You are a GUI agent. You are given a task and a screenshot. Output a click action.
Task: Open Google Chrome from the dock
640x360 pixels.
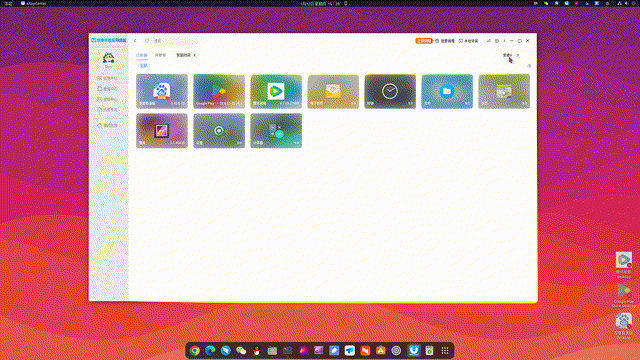pyautogui.click(x=195, y=351)
